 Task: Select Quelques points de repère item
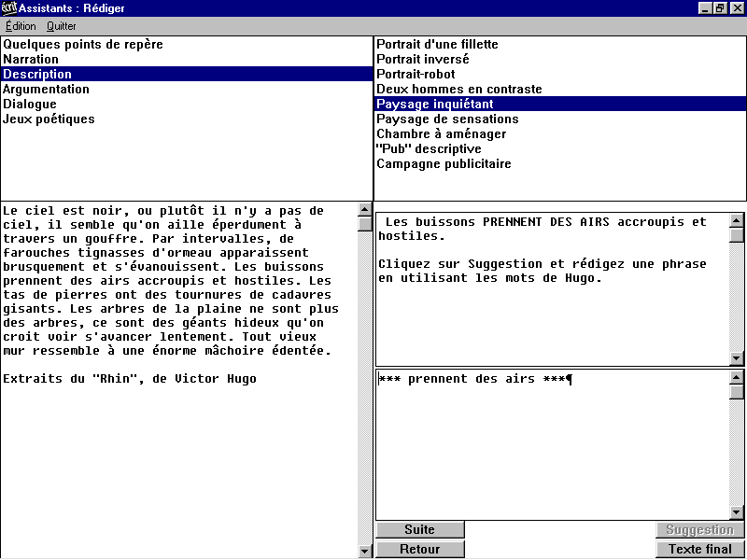82,45
